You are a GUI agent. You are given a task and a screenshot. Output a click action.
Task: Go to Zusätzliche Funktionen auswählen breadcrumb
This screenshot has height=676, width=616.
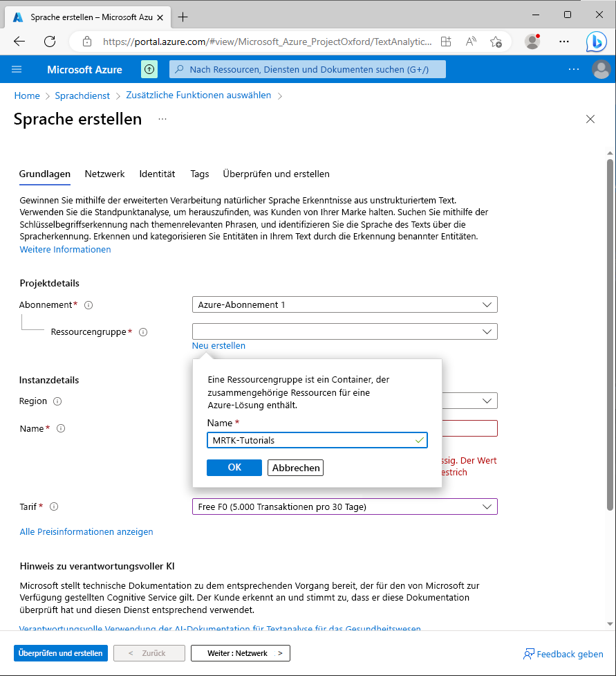coord(198,95)
